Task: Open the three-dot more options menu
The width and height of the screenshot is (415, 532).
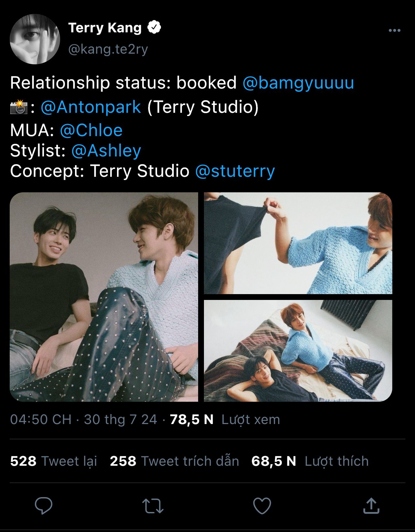Action: click(394, 30)
